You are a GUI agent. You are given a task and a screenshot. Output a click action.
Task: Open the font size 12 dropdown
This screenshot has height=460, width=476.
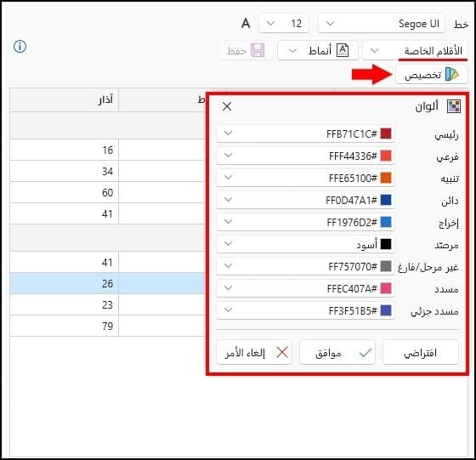click(284, 23)
